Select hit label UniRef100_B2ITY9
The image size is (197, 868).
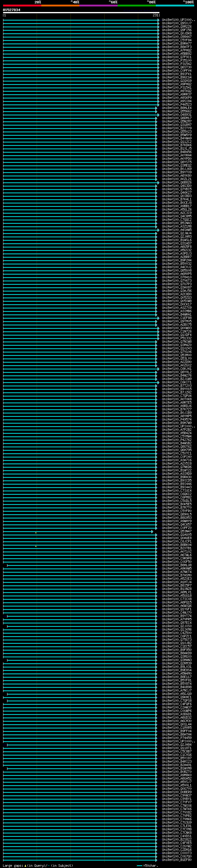tap(177, 128)
